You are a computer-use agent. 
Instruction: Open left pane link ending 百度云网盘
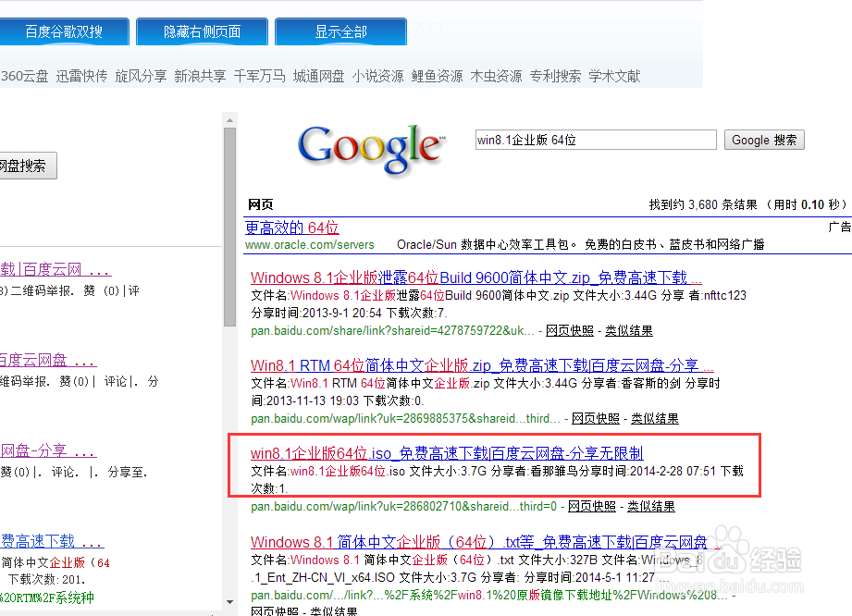tap(48, 360)
